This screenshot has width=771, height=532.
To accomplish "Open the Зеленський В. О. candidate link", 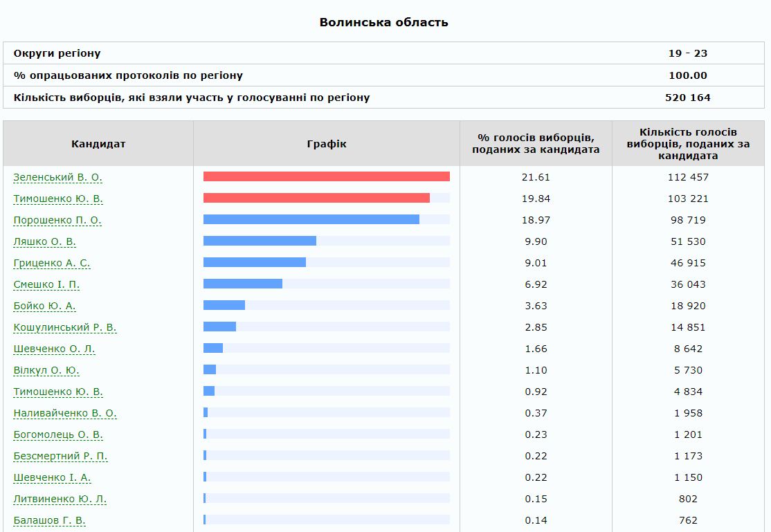I will coord(57,177).
